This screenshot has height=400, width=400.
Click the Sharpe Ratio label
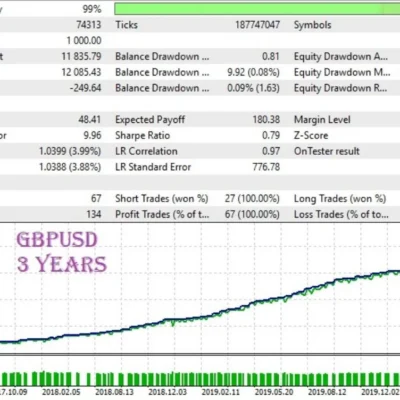pos(143,136)
